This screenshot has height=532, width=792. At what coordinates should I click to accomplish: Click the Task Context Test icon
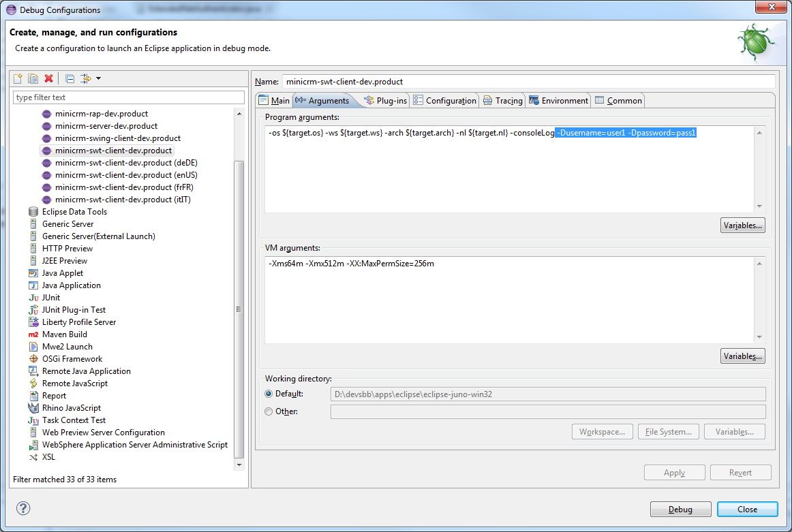33,420
